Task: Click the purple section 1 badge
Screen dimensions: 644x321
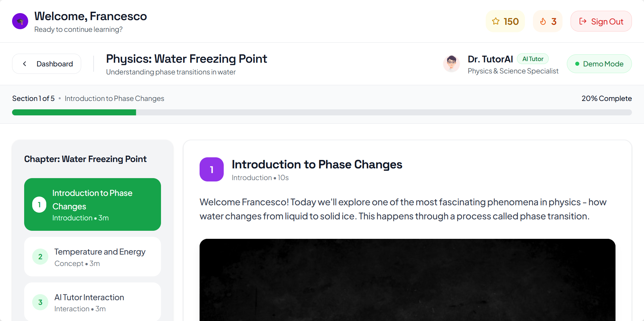Action: pos(211,169)
